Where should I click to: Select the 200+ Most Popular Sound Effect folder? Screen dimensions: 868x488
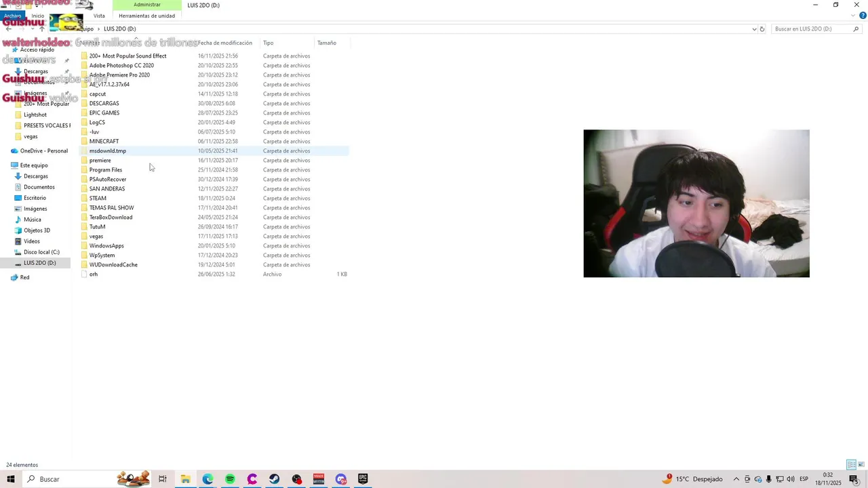pos(127,56)
